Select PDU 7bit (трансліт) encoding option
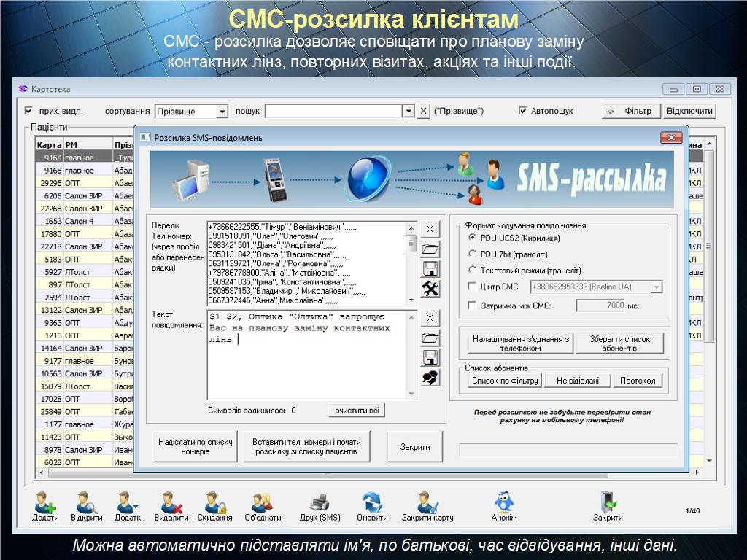747x560 pixels. click(x=473, y=254)
